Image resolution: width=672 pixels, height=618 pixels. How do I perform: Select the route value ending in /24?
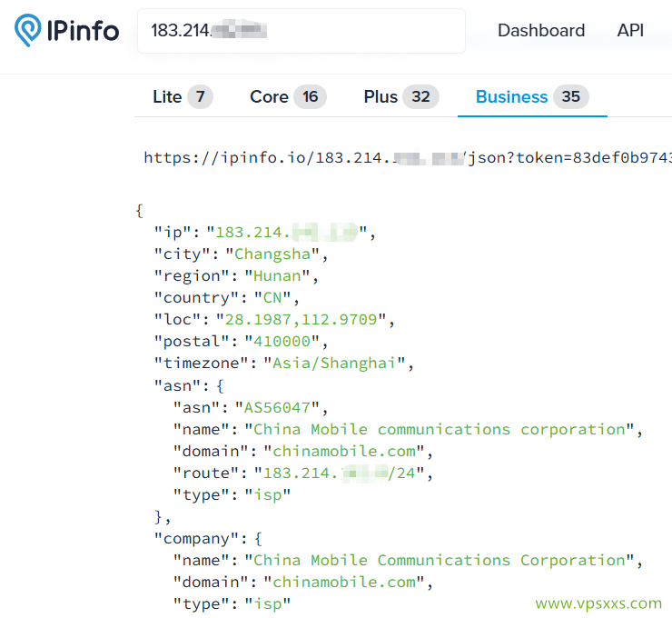point(339,473)
